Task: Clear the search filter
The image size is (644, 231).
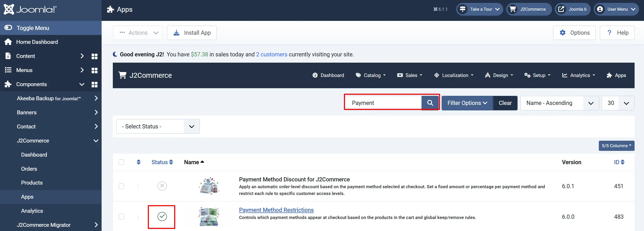Action: click(505, 103)
